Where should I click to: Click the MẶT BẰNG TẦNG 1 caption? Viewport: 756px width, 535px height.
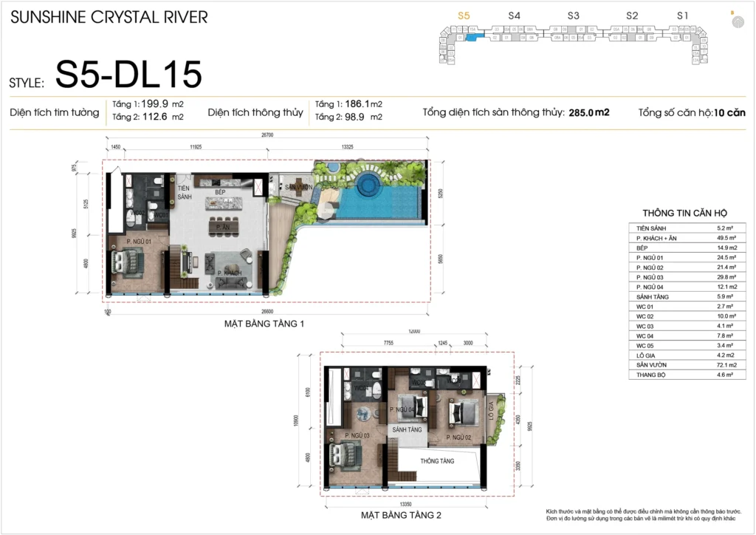(x=264, y=324)
